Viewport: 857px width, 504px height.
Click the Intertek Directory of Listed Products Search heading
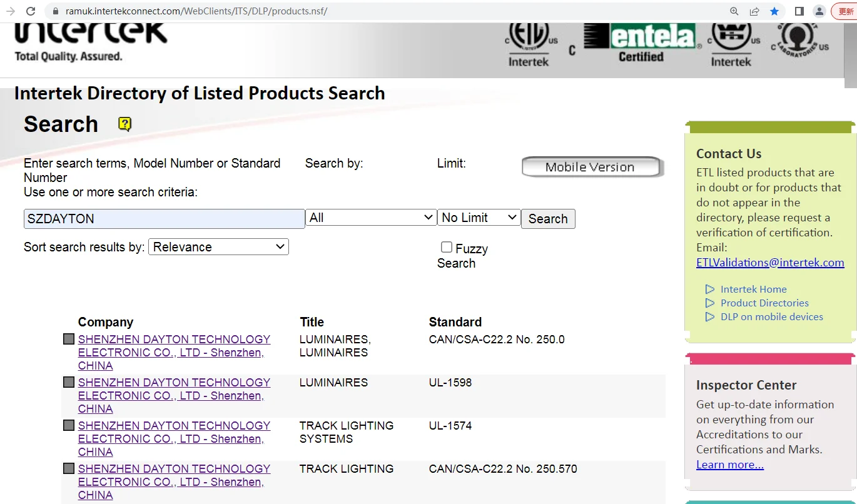pyautogui.click(x=200, y=93)
